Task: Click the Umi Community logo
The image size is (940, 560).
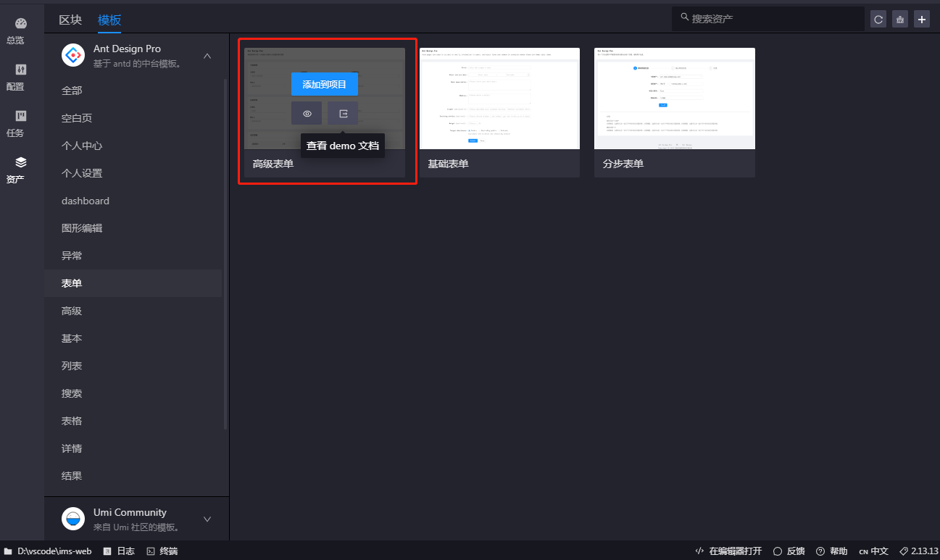Action: [73, 519]
